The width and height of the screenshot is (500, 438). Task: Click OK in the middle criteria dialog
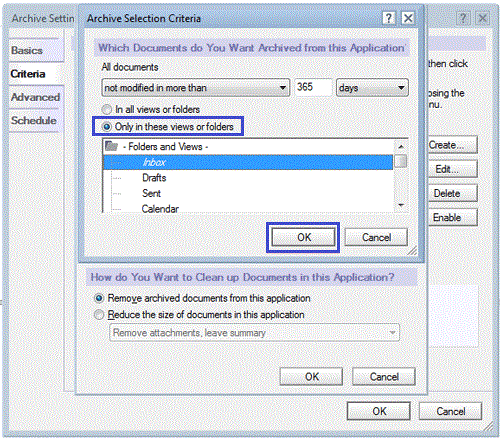[x=311, y=377]
